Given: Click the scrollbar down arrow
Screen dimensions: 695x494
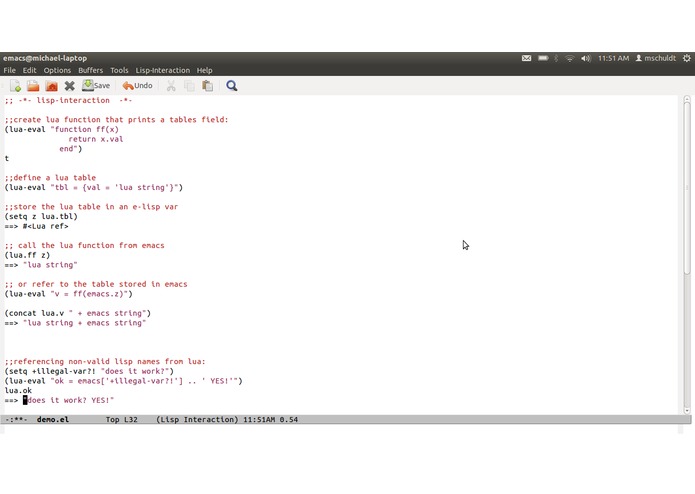Looking at the screenshot, I should (687, 411).
